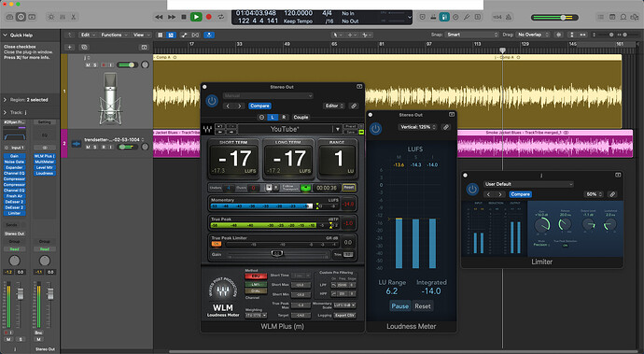This screenshot has width=644, height=354.
Task: Record-enable track 1 with R button
Action: [x=104, y=65]
